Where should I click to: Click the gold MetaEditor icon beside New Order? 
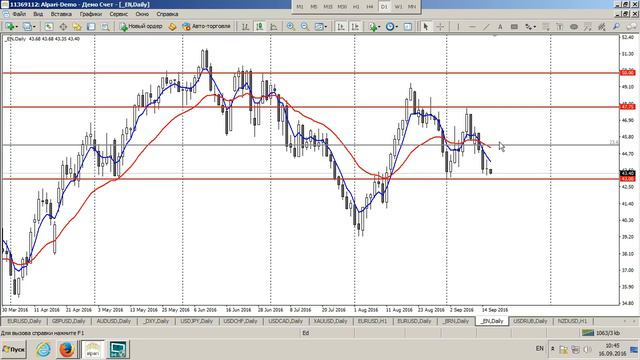pos(173,27)
